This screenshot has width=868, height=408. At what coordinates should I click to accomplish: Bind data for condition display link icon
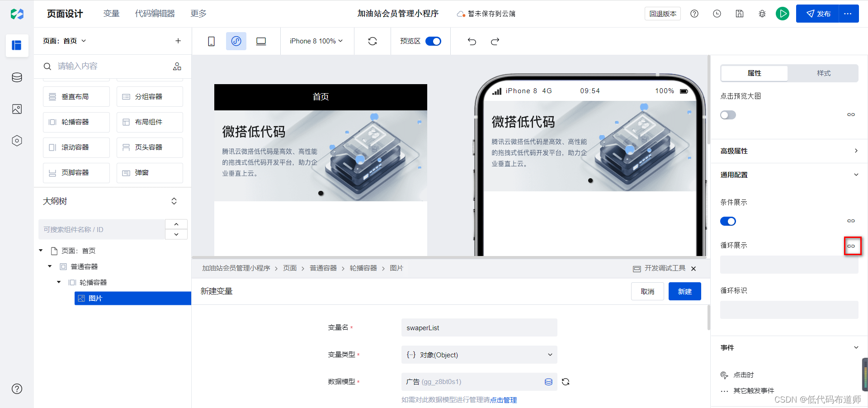[x=851, y=221]
